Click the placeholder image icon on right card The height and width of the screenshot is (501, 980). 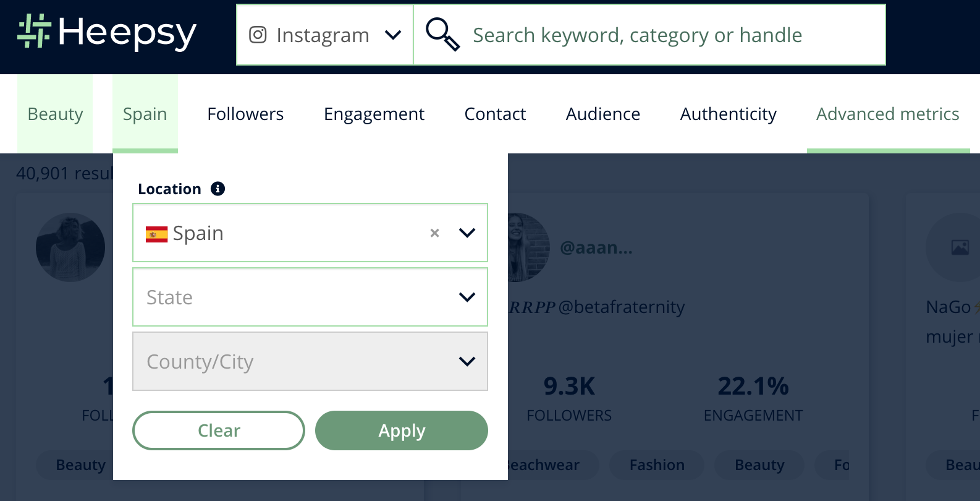[x=960, y=247]
